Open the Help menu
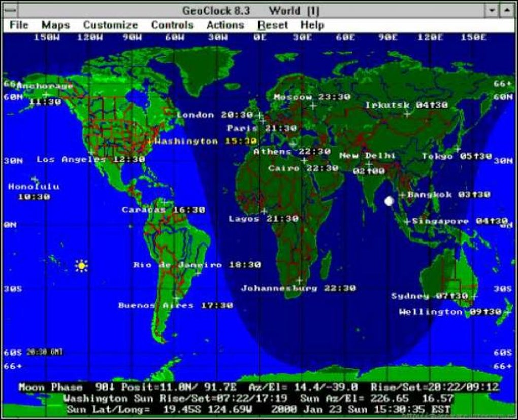This screenshot has height=420, width=518. [x=313, y=25]
